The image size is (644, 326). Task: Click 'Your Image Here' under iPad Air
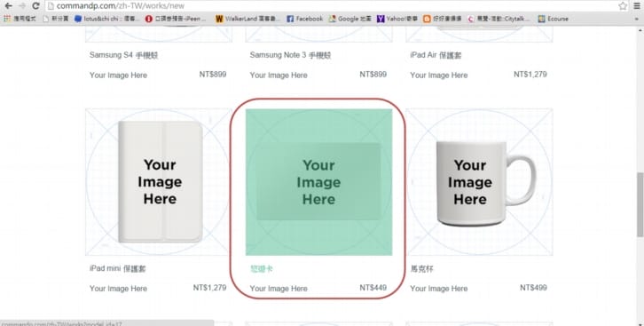click(438, 76)
